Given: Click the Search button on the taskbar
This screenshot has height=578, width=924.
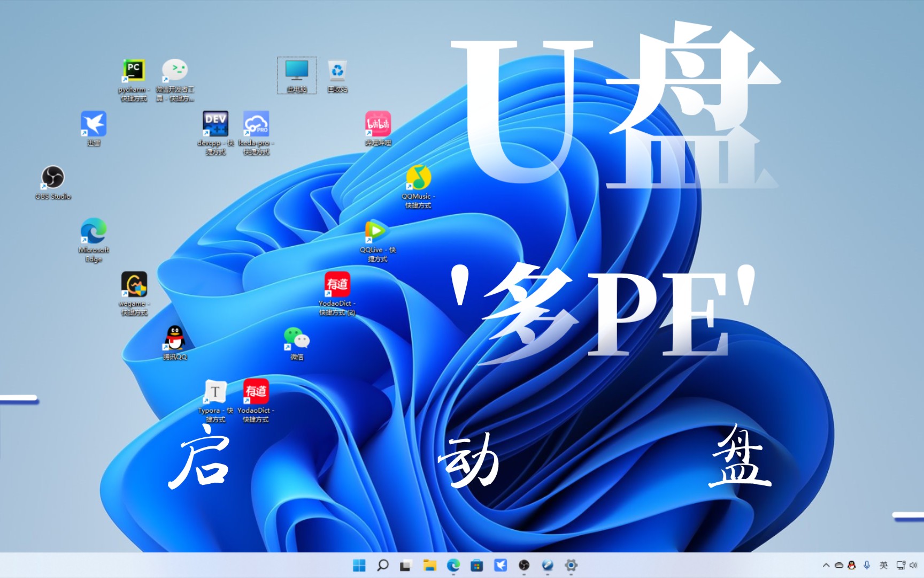Looking at the screenshot, I should [382, 565].
